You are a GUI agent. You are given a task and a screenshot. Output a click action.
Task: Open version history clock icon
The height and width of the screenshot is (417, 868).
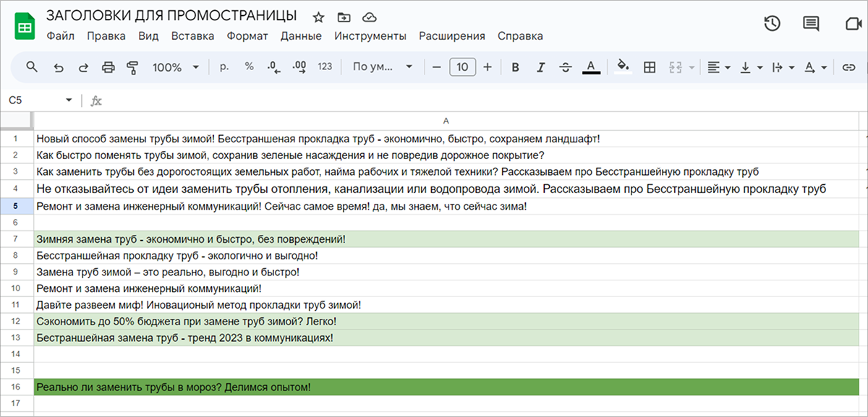click(772, 23)
